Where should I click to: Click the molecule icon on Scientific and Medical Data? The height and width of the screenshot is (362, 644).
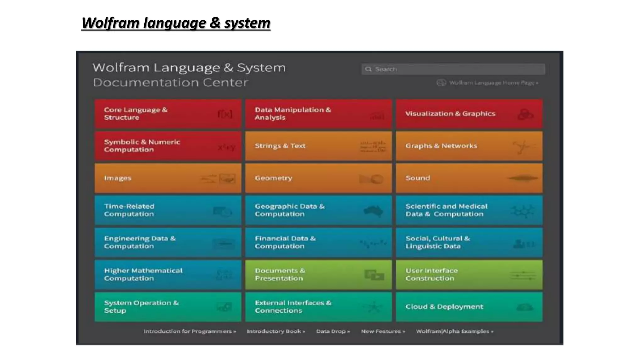pos(522,211)
